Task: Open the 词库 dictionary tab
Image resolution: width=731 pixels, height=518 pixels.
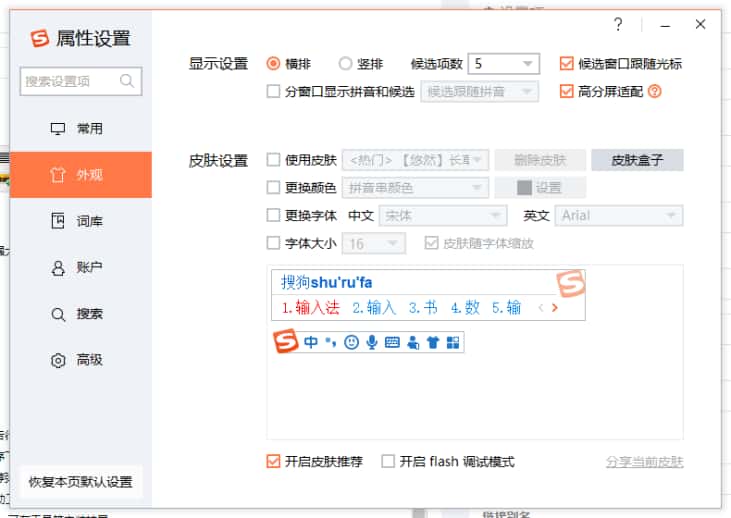Action: [x=81, y=221]
